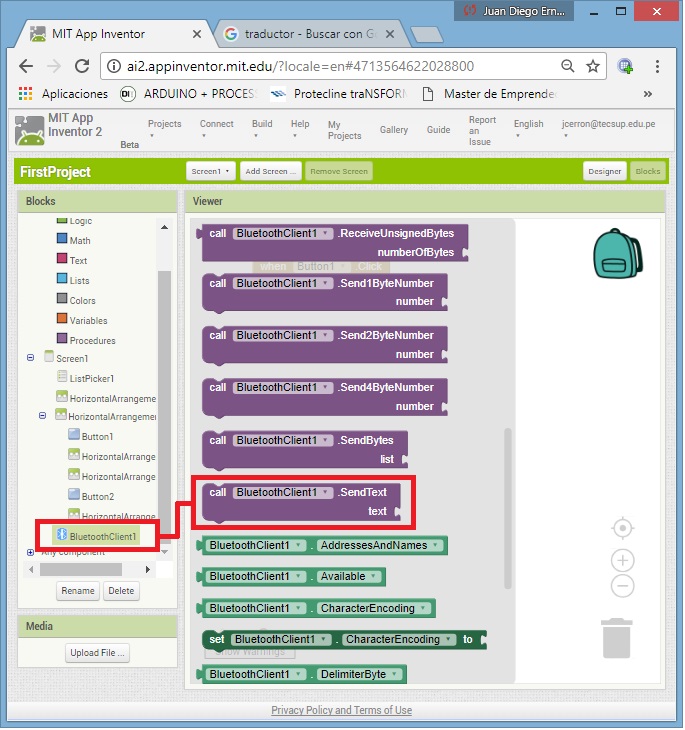685x730 pixels.
Task: Click the address bar URL
Action: tap(300, 66)
